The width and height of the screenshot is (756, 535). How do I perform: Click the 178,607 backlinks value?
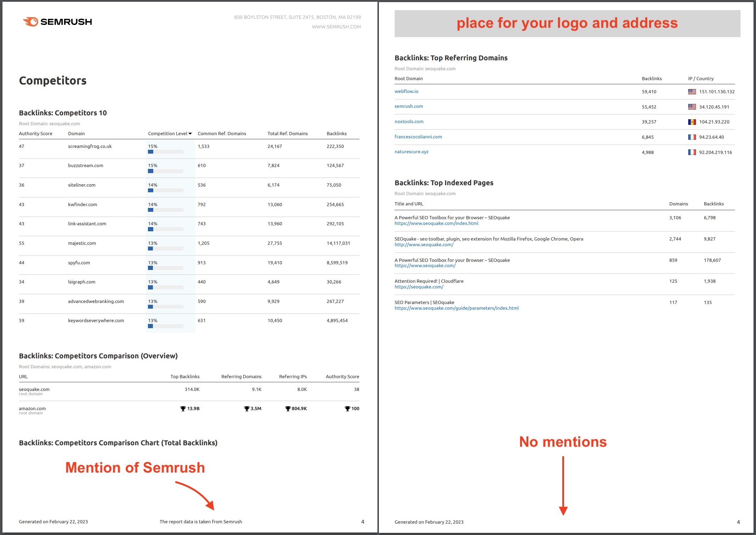pyautogui.click(x=712, y=260)
